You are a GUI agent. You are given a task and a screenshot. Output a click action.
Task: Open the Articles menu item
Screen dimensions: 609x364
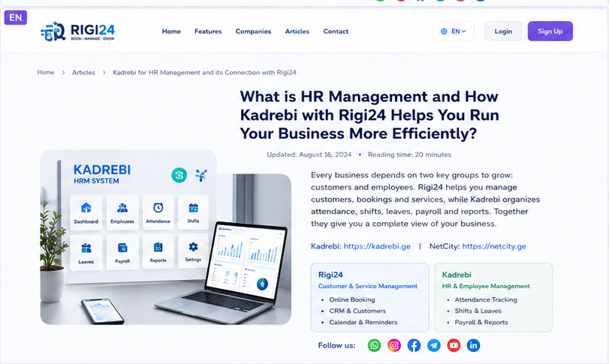tap(297, 32)
